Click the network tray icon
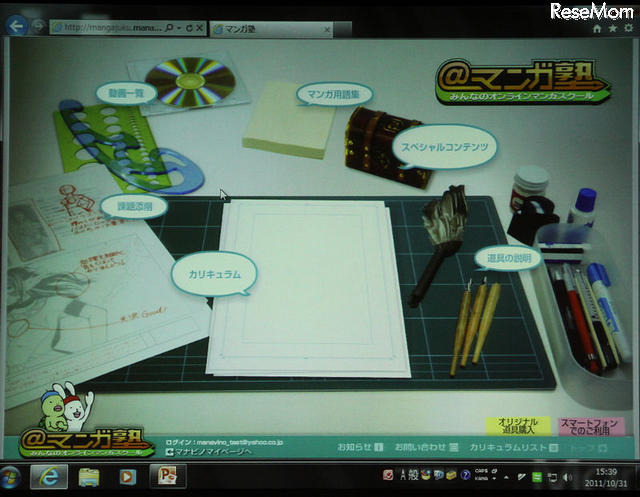This screenshot has width=640, height=497. pyautogui.click(x=552, y=477)
